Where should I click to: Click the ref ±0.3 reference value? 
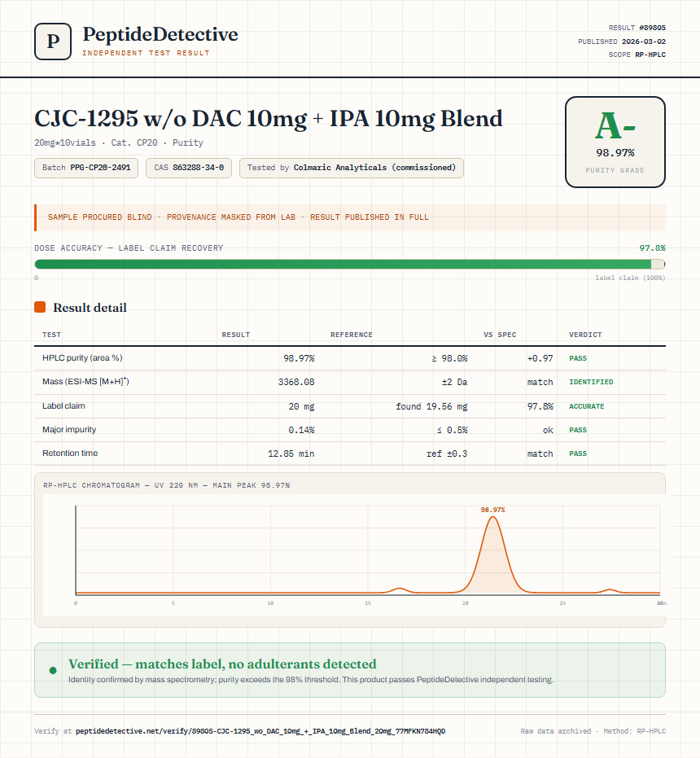447,453
